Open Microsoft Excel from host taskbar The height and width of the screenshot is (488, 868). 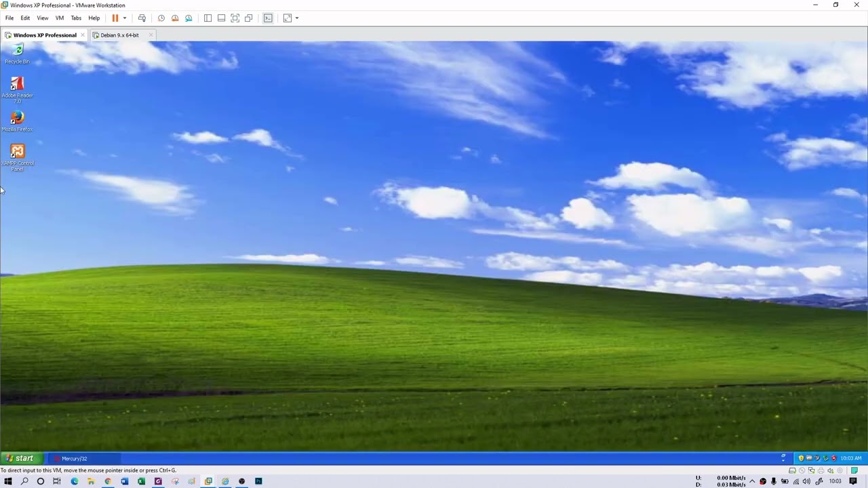tap(141, 481)
